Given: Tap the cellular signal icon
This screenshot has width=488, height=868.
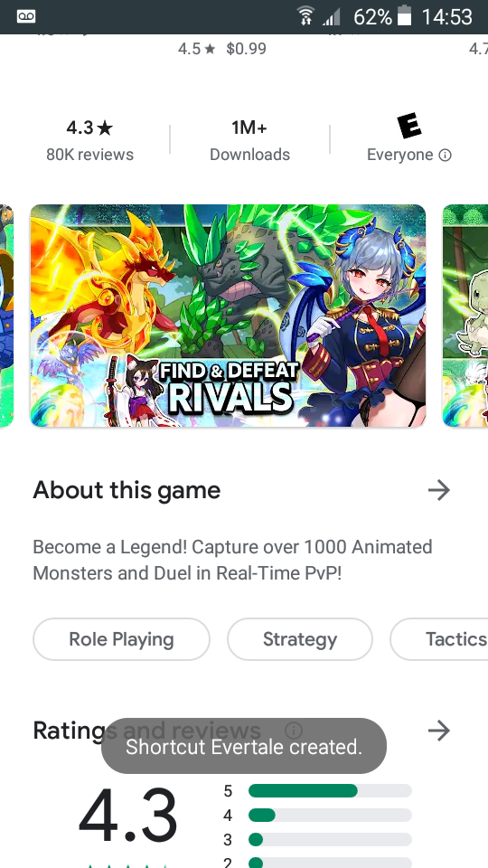Looking at the screenshot, I should click(x=331, y=17).
